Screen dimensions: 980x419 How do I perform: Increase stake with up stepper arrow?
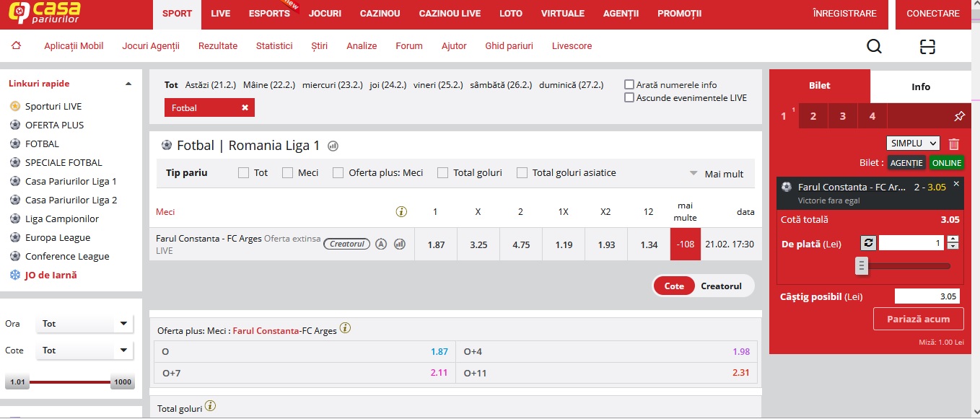point(953,239)
